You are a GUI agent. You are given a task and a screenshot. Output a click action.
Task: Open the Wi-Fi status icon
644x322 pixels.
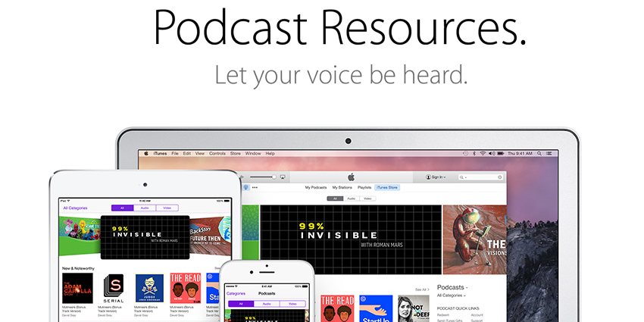(x=483, y=154)
